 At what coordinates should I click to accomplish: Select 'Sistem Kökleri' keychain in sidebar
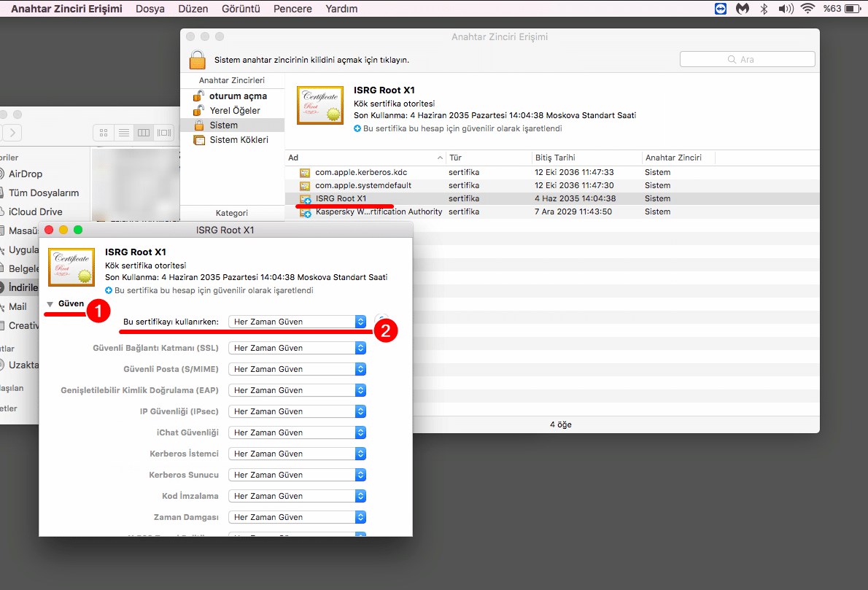pyautogui.click(x=239, y=140)
